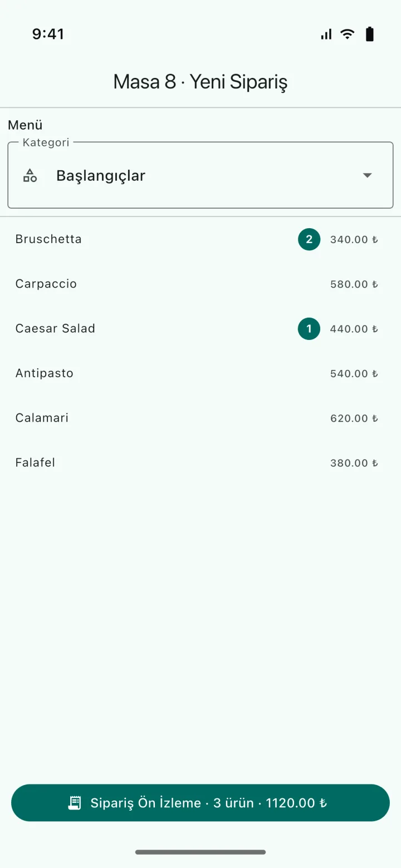Tap the Wi-Fi status icon

[x=348, y=34]
